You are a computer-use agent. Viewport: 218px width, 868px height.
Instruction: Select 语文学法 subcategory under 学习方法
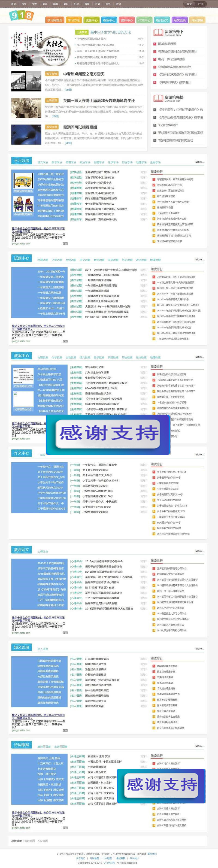43,162
